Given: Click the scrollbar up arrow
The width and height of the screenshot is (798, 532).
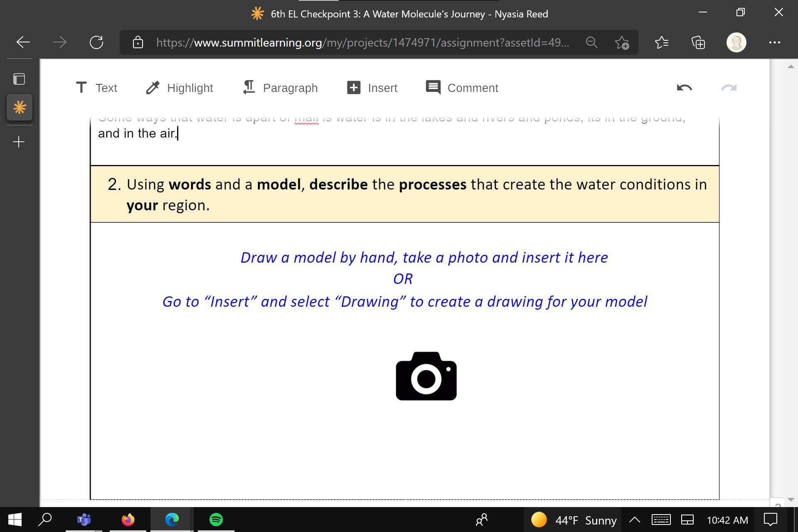Looking at the screenshot, I should click(791, 66).
